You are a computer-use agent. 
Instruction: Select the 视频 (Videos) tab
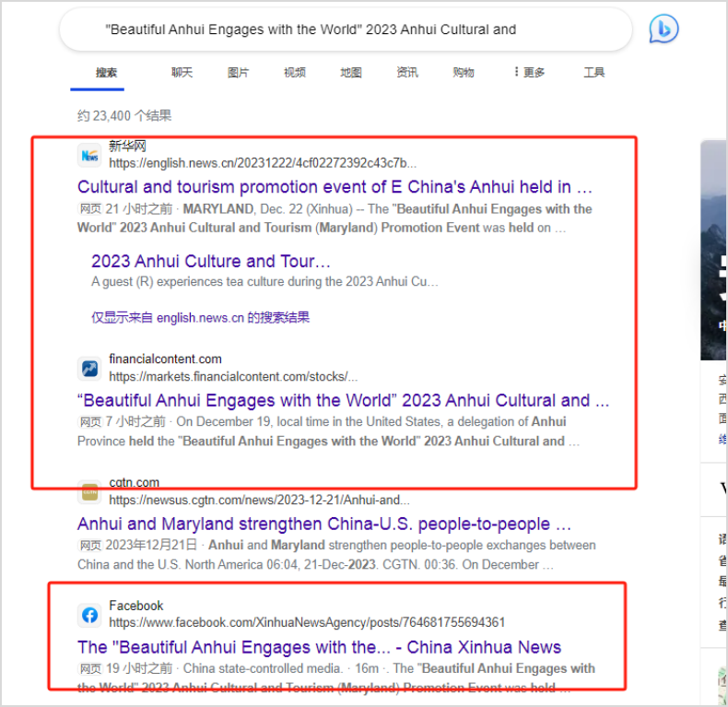295,73
